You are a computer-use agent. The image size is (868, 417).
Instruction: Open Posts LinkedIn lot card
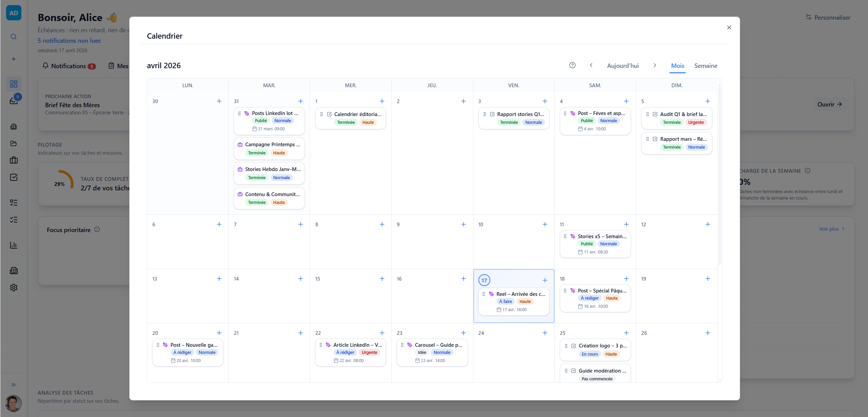click(269, 121)
